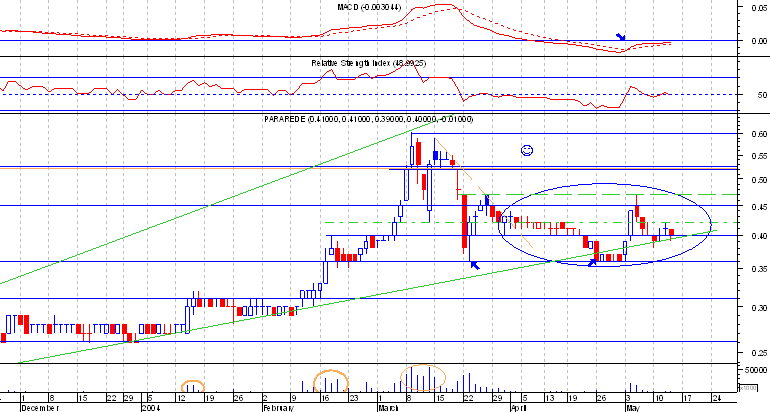
Task: Click the 0.00 value on the MACD axis
Action: (x=758, y=41)
